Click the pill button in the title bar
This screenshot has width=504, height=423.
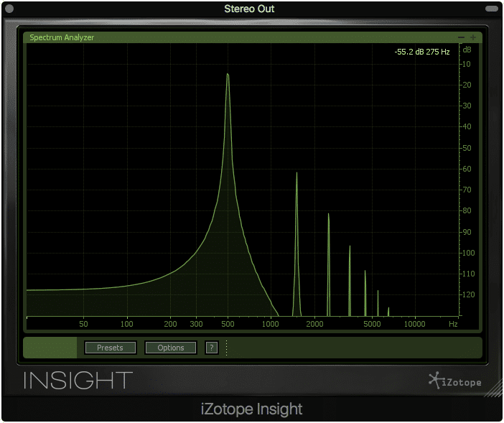pos(492,9)
